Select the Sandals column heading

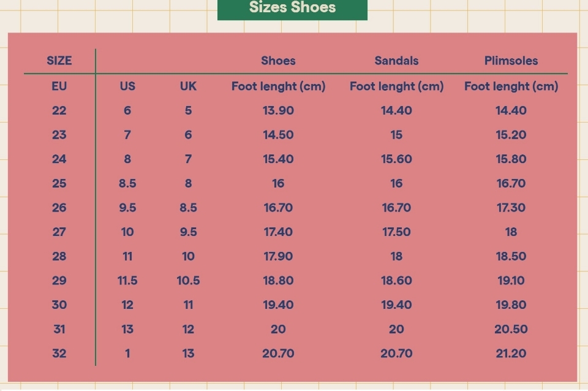click(396, 61)
